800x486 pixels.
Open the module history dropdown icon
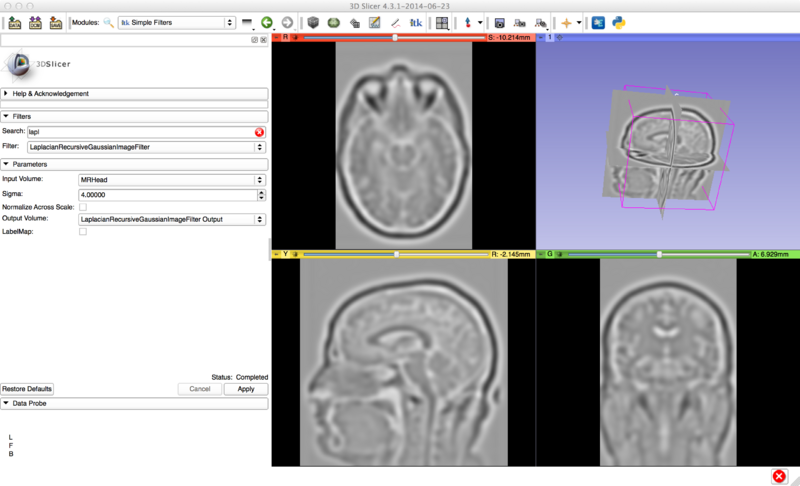(x=247, y=23)
